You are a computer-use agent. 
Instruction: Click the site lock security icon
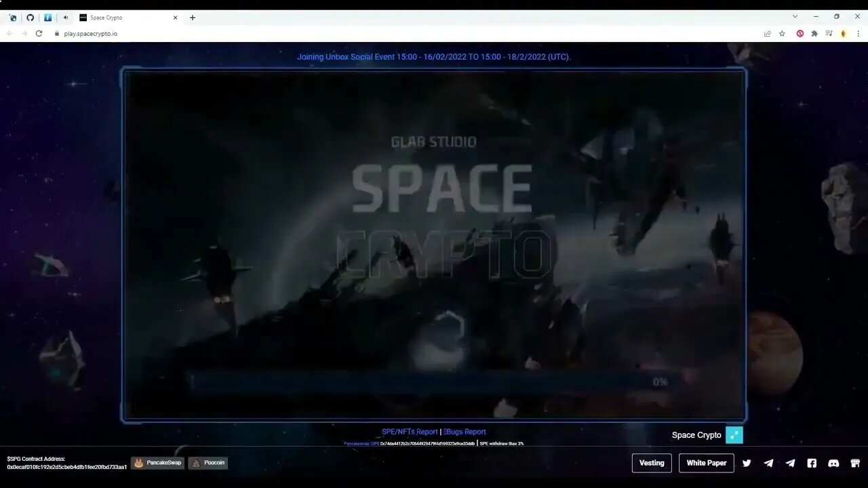pyautogui.click(x=57, y=33)
